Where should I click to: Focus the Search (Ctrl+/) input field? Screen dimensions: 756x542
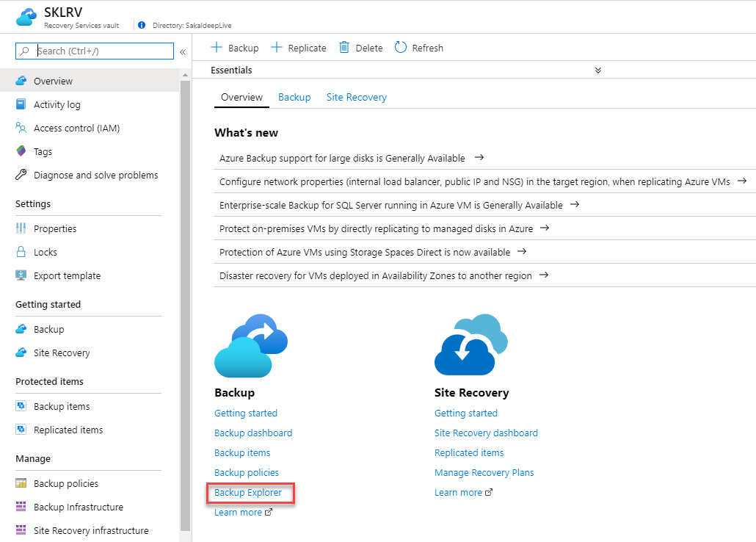[x=95, y=51]
